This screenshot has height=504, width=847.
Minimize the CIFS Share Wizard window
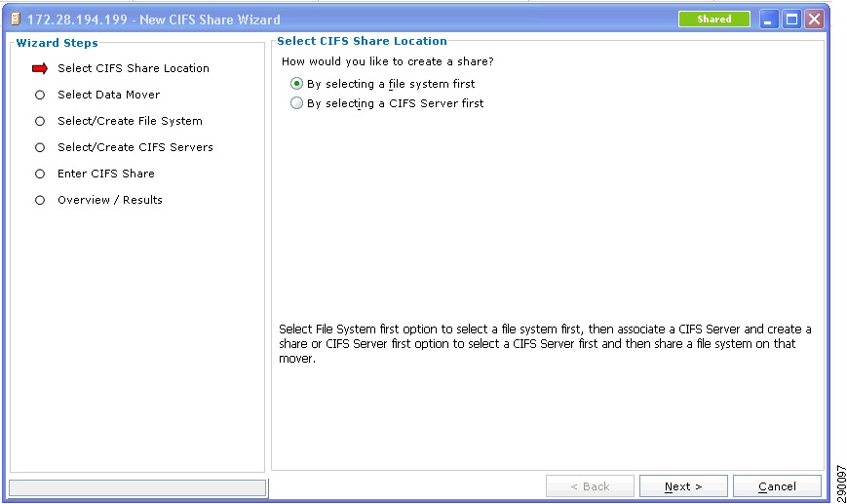[x=768, y=20]
